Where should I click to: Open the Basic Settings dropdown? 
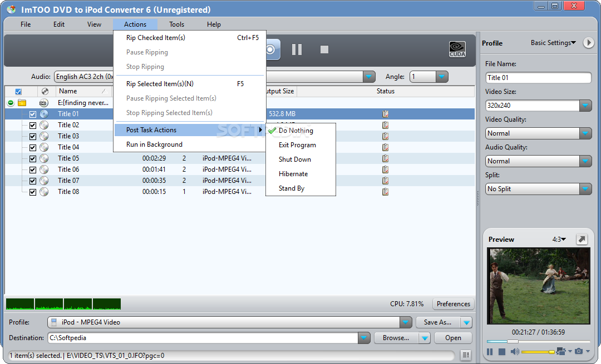click(553, 42)
